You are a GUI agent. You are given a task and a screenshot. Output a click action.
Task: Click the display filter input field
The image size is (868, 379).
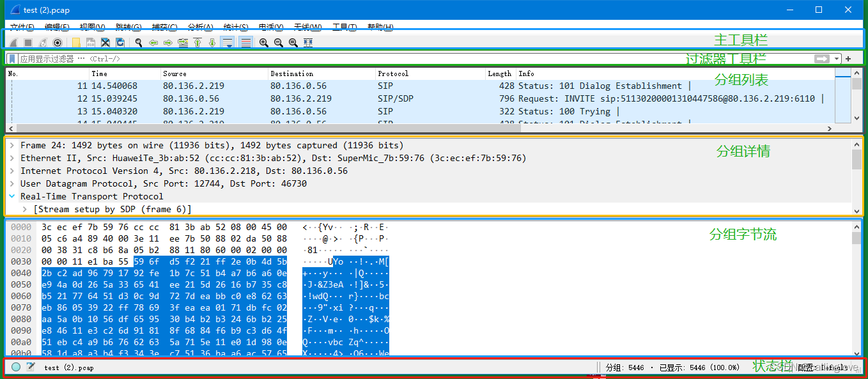(x=415, y=59)
